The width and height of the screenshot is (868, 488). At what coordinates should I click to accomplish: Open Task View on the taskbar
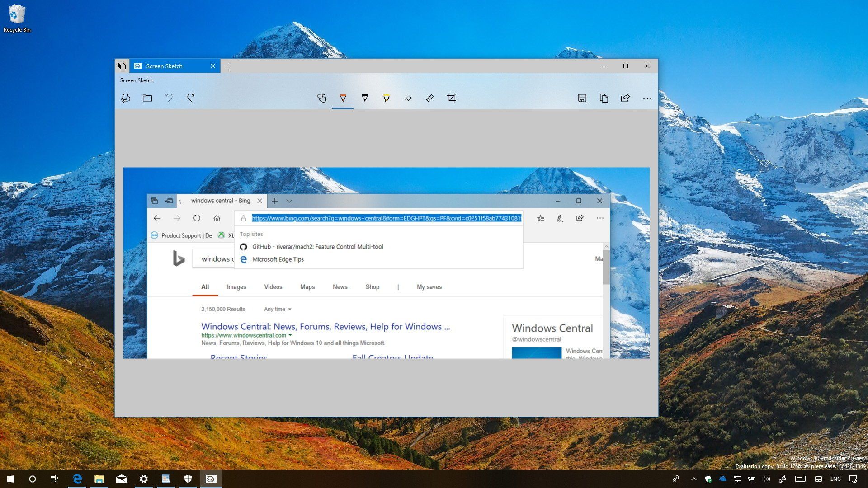[x=54, y=479]
